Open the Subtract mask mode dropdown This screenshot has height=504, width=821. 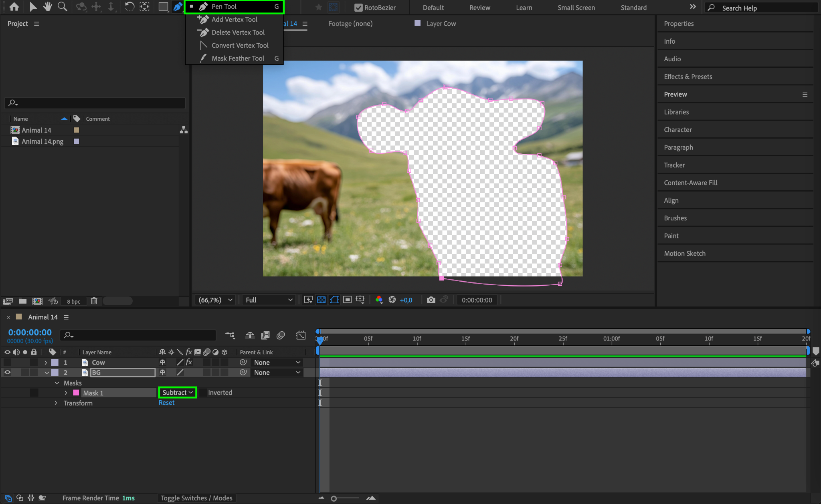click(x=178, y=393)
